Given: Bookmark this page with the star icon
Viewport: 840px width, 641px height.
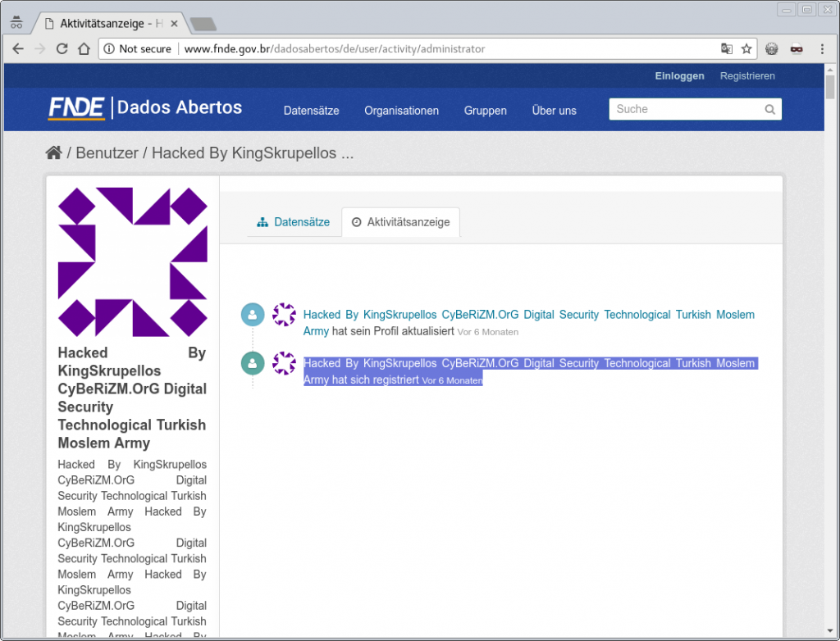Looking at the screenshot, I should tap(746, 48).
